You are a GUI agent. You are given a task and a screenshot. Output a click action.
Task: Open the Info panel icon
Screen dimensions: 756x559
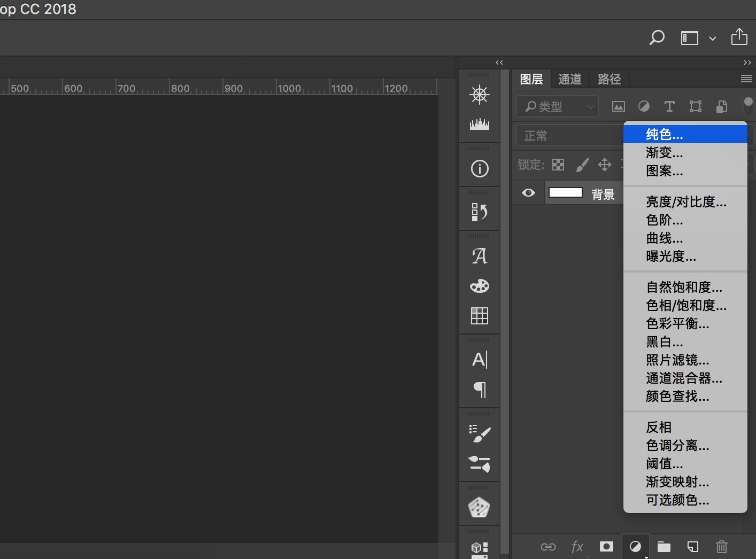(480, 169)
